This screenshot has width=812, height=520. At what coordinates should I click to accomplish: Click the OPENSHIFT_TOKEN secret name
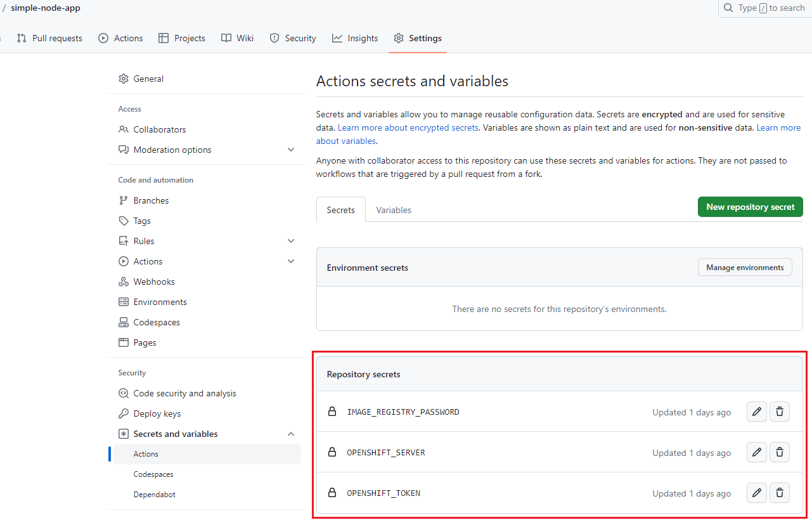point(383,493)
